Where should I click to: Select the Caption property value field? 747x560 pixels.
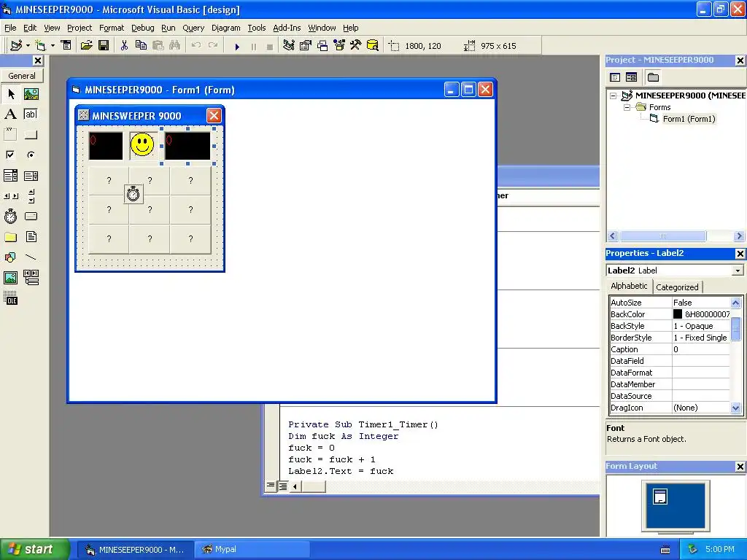click(x=701, y=349)
